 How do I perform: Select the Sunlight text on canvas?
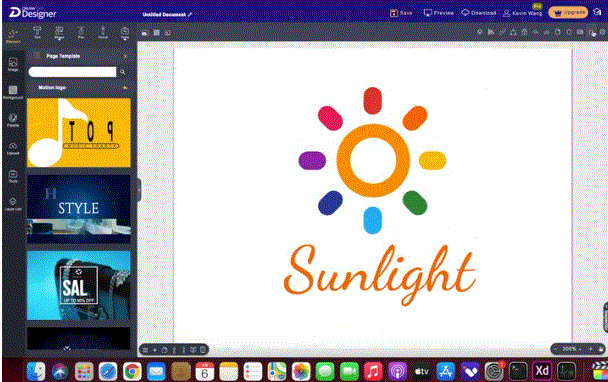pos(380,275)
